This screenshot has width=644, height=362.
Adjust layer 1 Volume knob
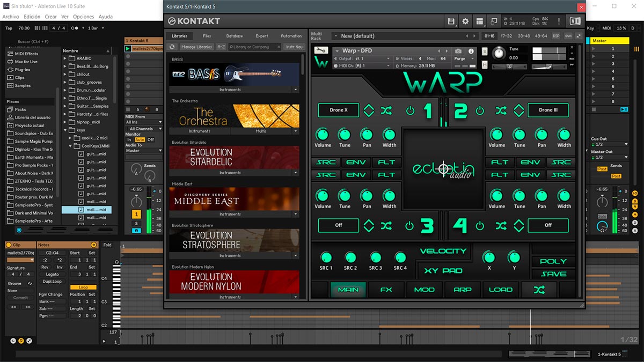pyautogui.click(x=323, y=134)
